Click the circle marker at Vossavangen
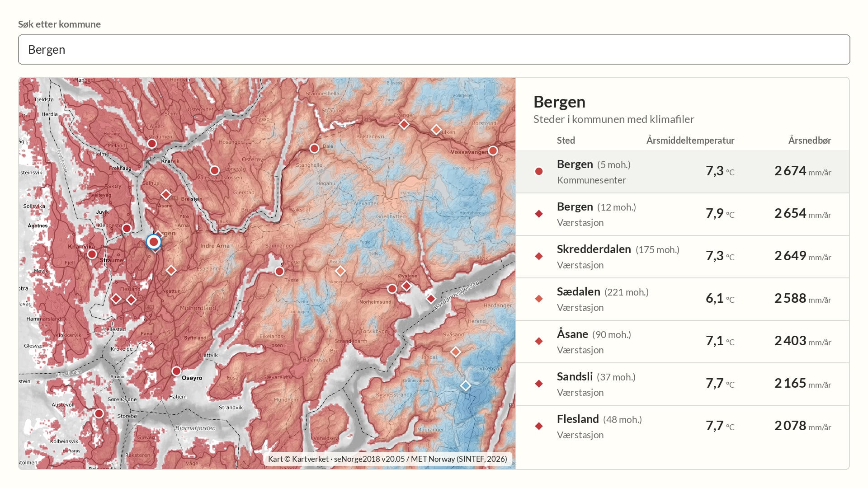Screen dimensions: 868x488 (493, 150)
